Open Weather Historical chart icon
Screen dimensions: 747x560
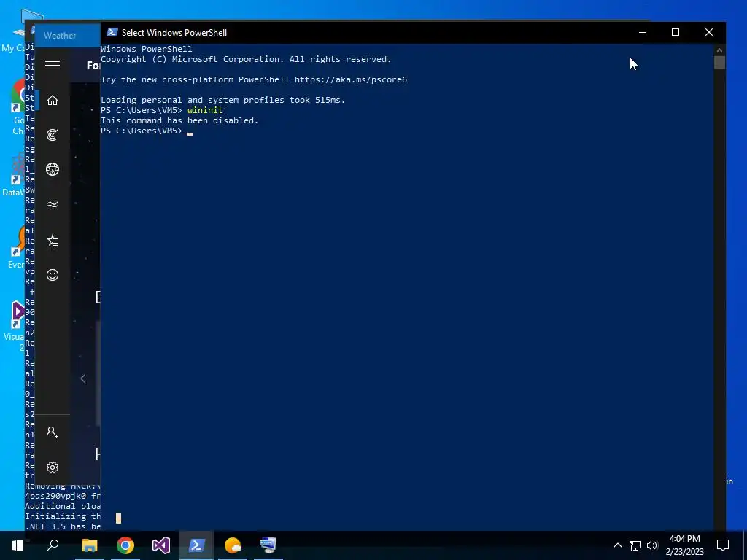pyautogui.click(x=53, y=205)
